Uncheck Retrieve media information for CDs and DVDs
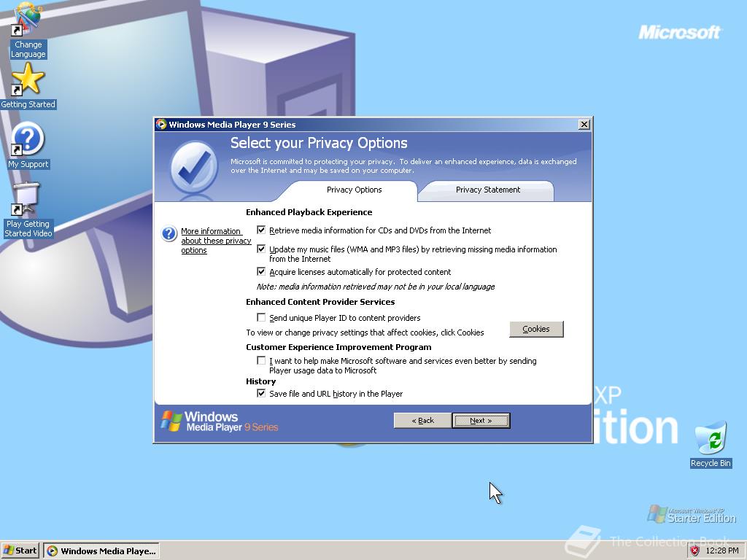This screenshot has height=560, width=747. (x=261, y=230)
